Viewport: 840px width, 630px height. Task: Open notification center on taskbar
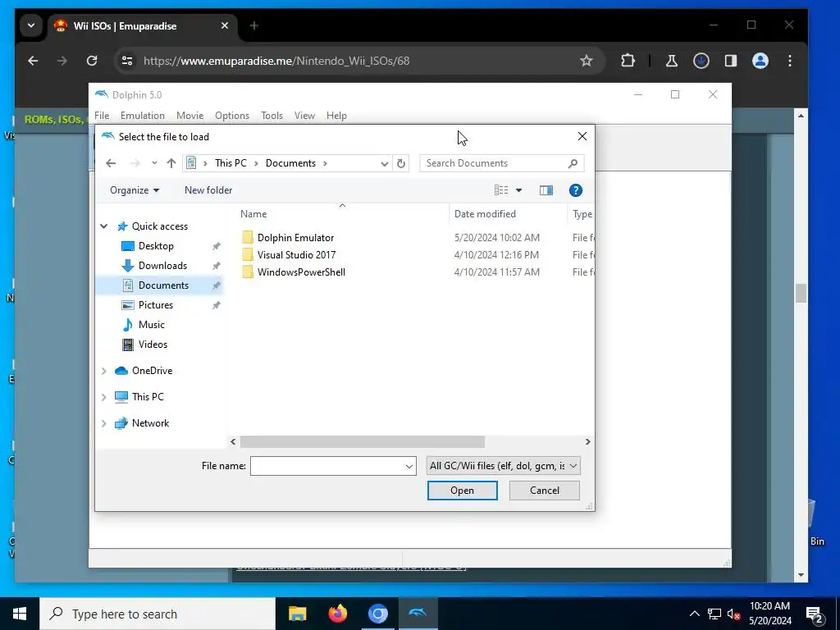click(x=815, y=614)
